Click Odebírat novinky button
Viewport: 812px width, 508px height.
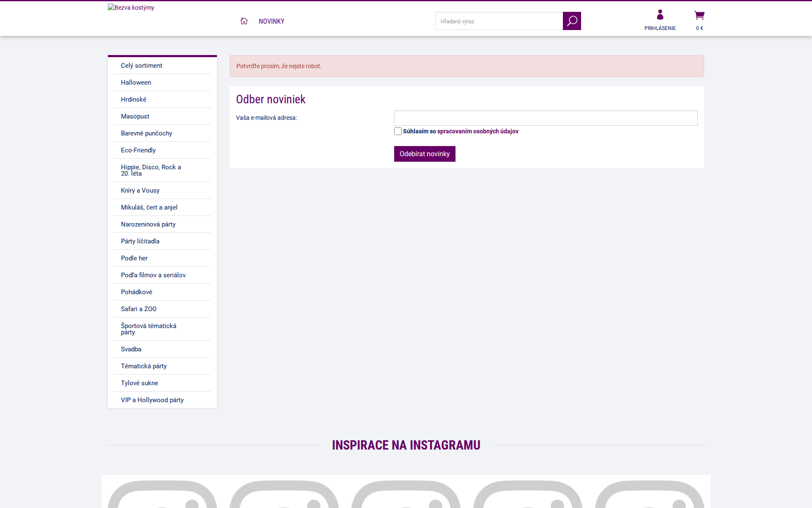[425, 154]
